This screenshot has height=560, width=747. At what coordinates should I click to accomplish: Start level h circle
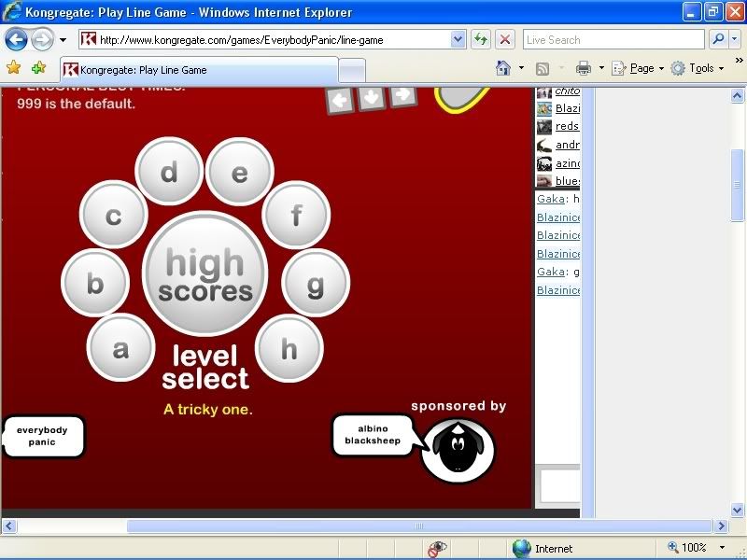coord(289,348)
